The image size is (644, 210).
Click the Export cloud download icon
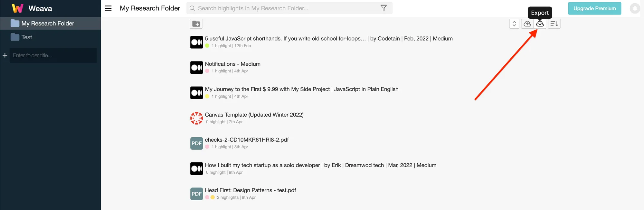click(x=540, y=24)
